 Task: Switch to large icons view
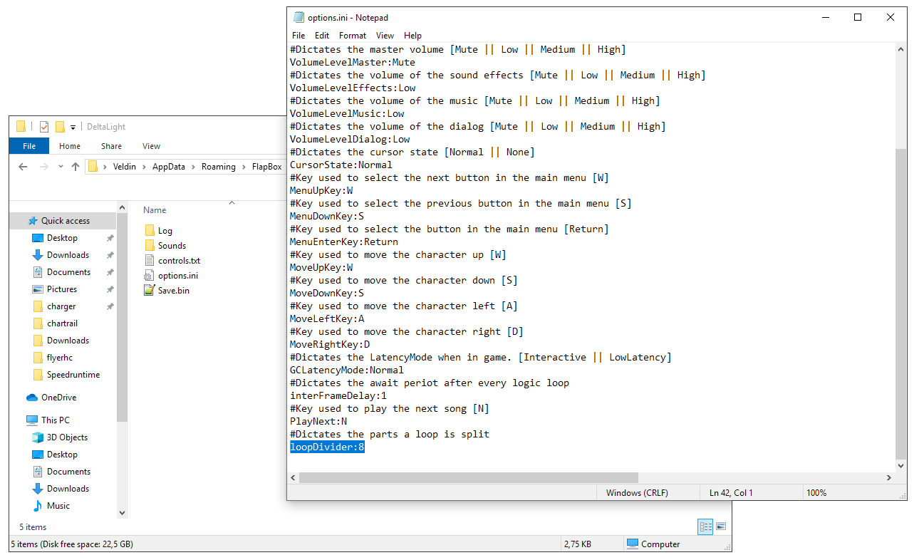(721, 527)
